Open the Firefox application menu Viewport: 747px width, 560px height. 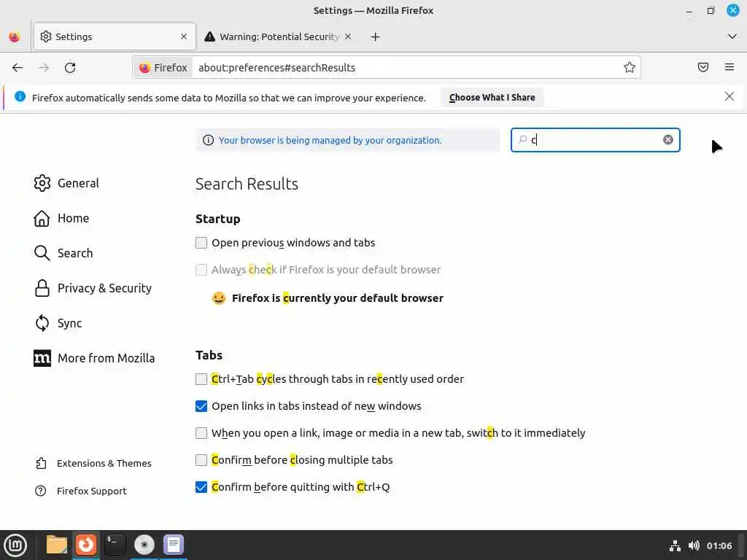pos(729,67)
